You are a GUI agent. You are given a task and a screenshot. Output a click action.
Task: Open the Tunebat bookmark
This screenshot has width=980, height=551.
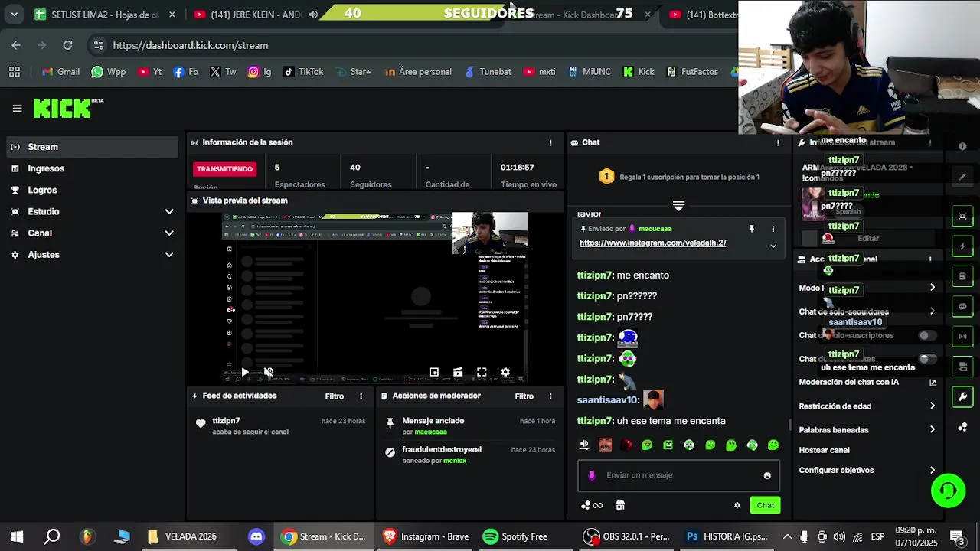coord(488,71)
